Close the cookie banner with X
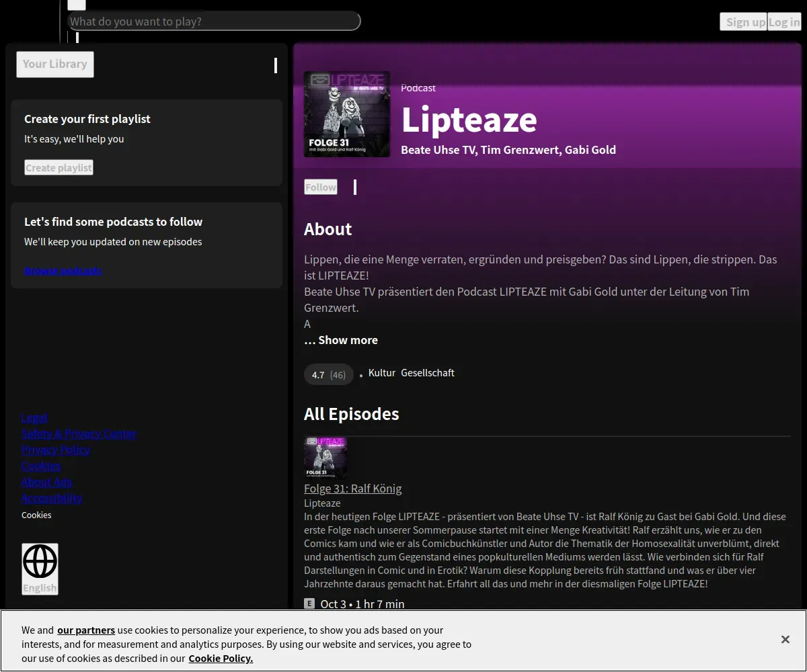The height and width of the screenshot is (672, 807). (785, 640)
